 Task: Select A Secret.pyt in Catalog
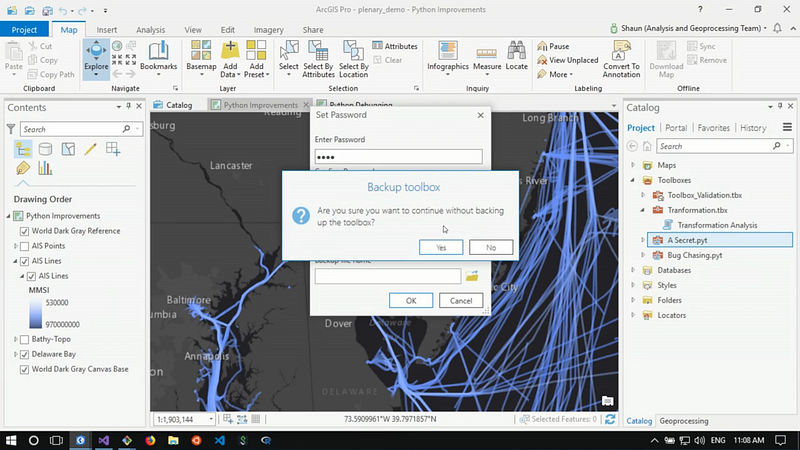[719, 240]
